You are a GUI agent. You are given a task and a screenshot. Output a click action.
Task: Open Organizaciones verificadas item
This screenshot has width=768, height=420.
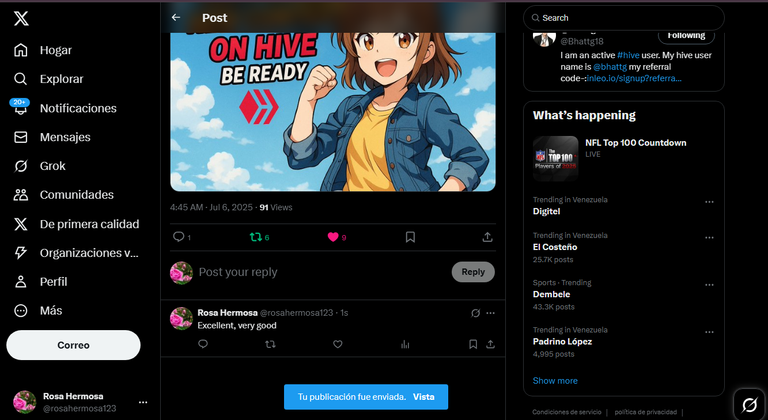(76, 253)
